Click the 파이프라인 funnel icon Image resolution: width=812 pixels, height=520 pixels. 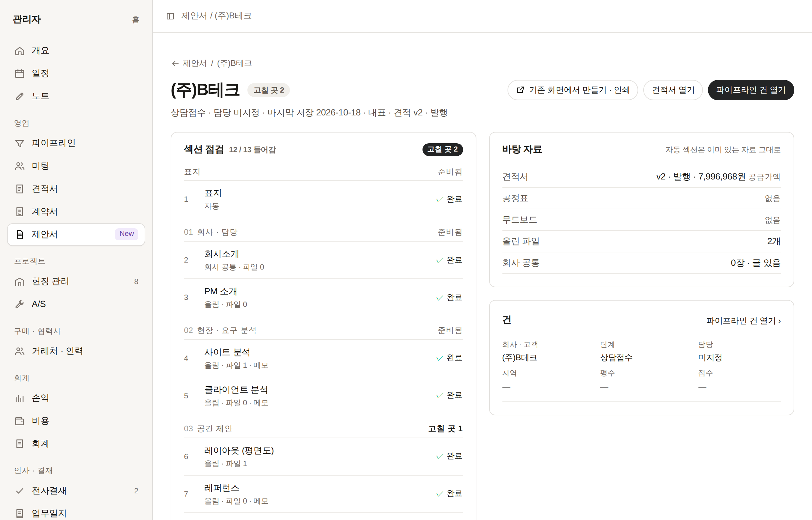click(20, 144)
